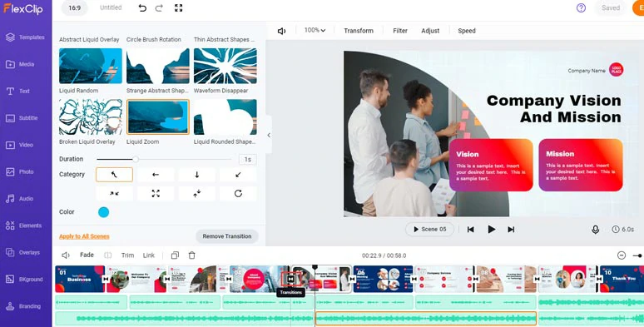Open the Adjust option
The width and height of the screenshot is (644, 327).
430,31
